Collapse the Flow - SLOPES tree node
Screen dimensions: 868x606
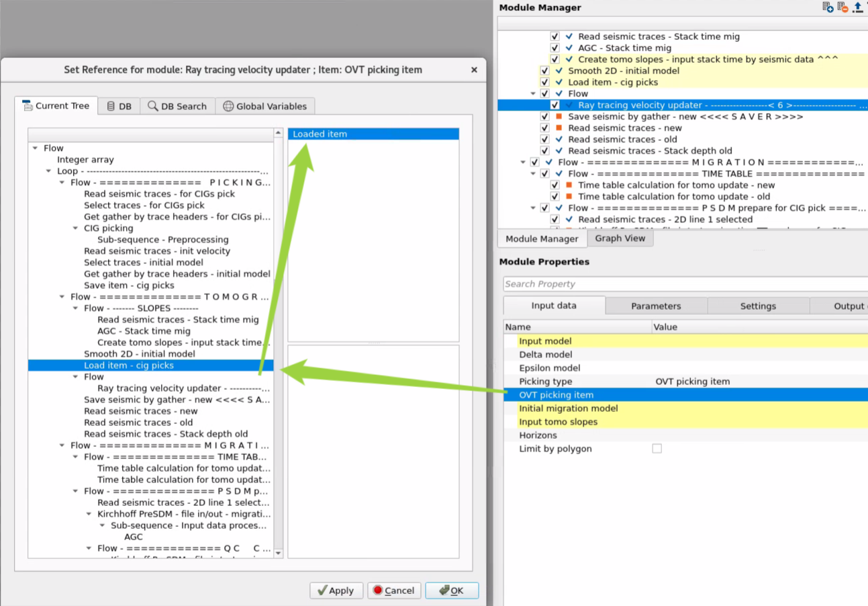click(x=76, y=308)
